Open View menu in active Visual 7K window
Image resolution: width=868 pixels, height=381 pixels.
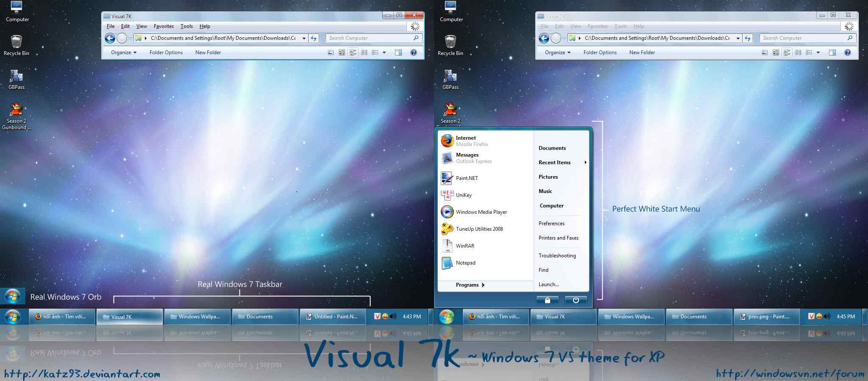point(142,26)
